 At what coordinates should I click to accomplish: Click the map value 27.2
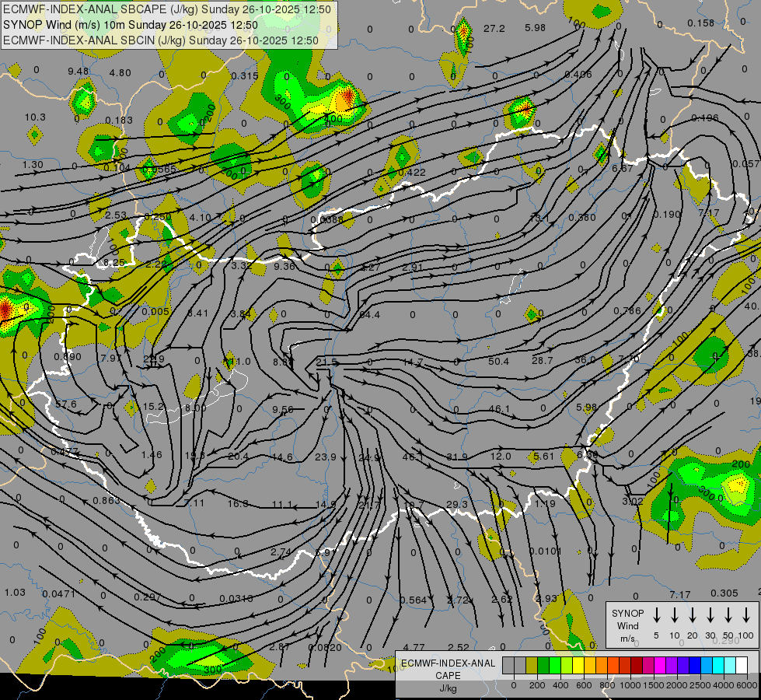point(494,29)
